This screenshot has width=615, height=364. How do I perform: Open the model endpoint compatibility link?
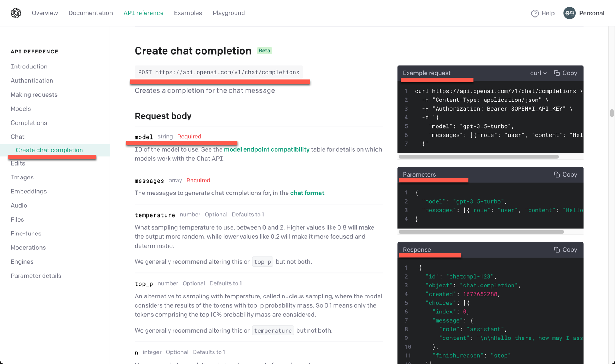266,149
